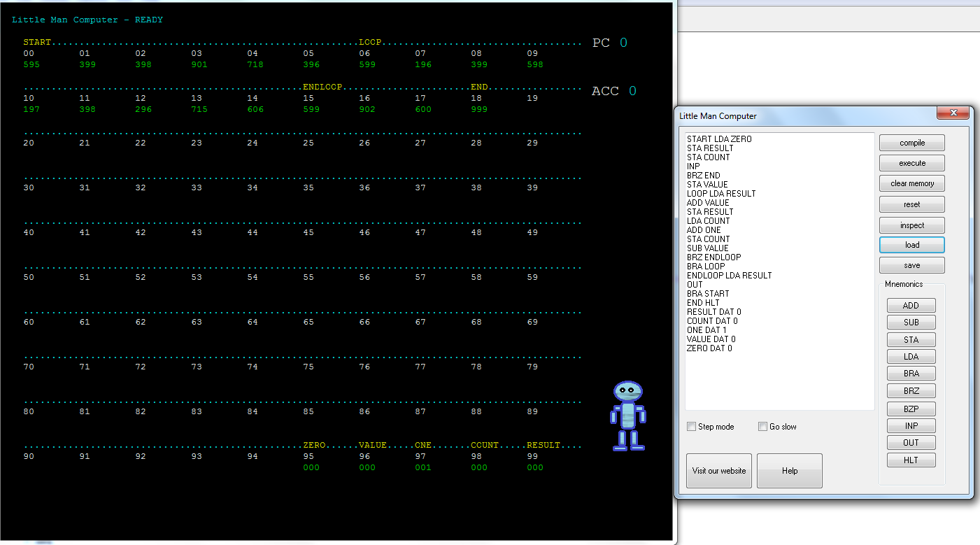This screenshot has width=980, height=545.
Task: Click memory value 999 at address 18
Action: coord(479,109)
